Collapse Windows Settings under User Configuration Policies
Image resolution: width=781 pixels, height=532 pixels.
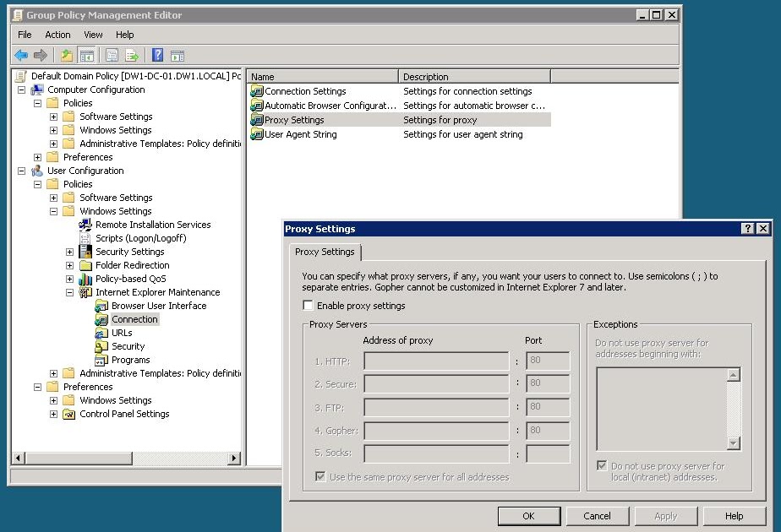(x=53, y=211)
